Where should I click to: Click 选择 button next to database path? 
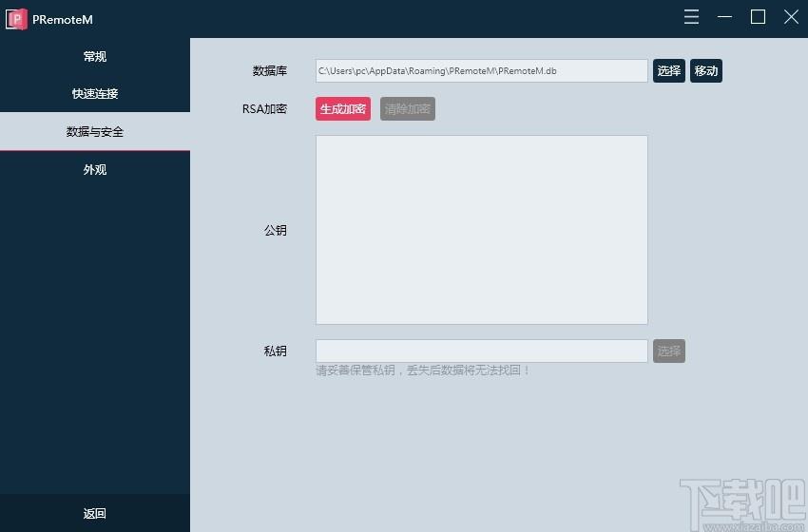coord(669,70)
